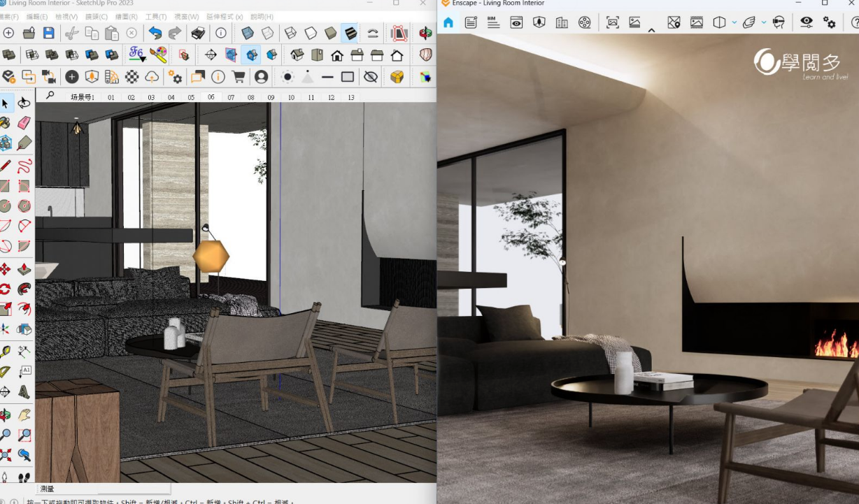Select the Select arrow tool

coord(6,103)
